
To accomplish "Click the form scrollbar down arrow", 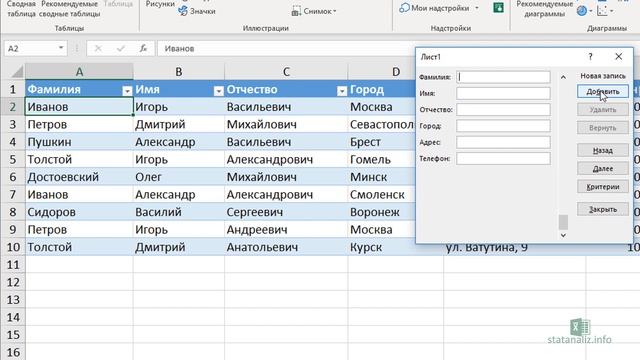I will point(563,235).
